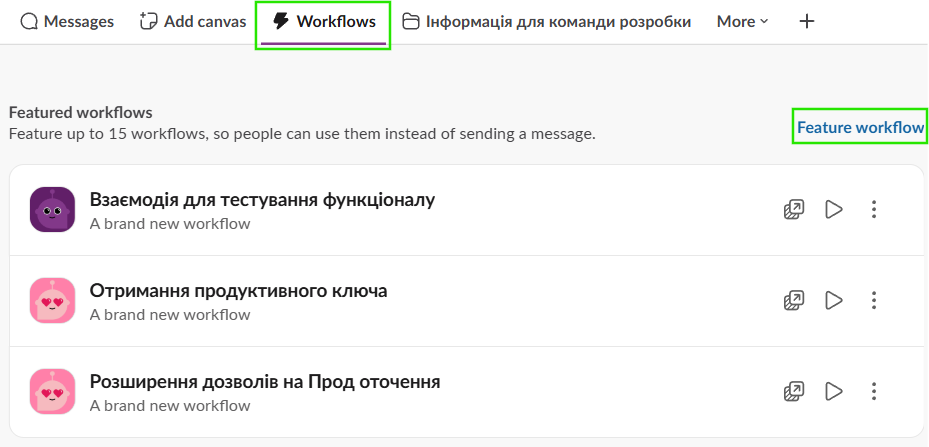Open the Add canvas tab
Screen dimensions: 929x447
pos(193,21)
